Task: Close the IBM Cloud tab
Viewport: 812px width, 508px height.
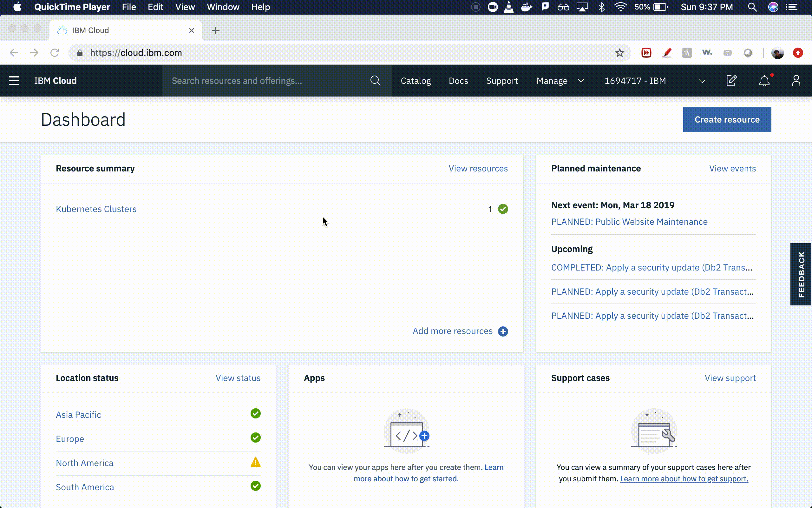Action: coord(192,30)
